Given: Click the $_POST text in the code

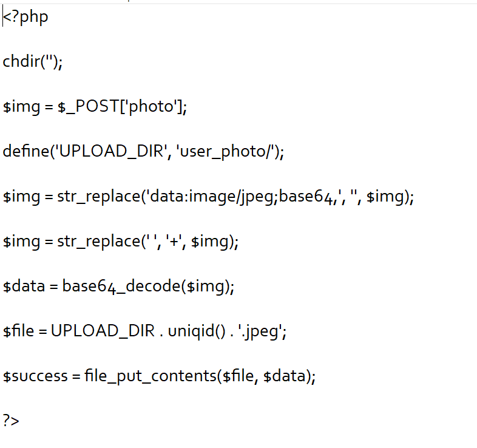Looking at the screenshot, I should pos(89,106).
